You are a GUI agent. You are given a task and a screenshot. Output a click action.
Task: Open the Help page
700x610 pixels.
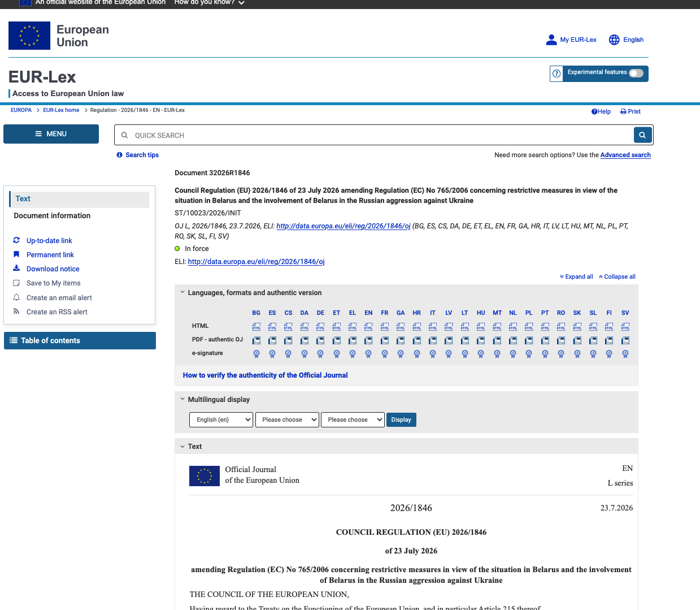601,111
